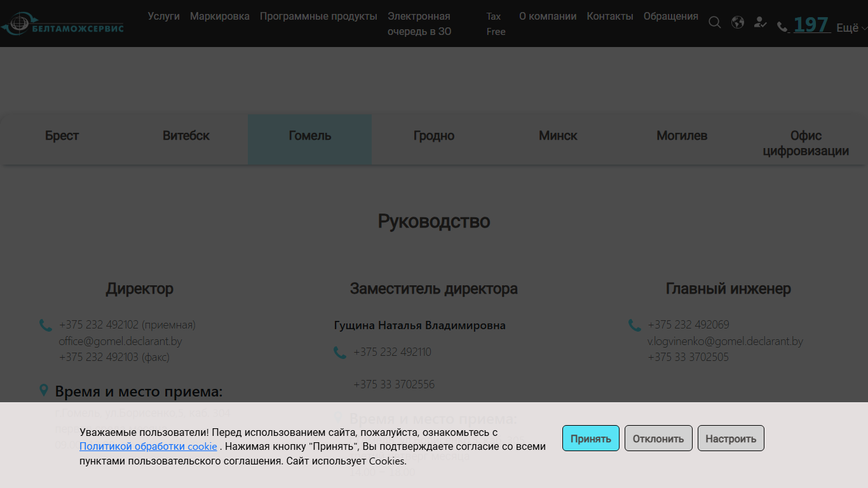Open the О компании menu
This screenshot has width=868, height=488.
click(x=548, y=17)
